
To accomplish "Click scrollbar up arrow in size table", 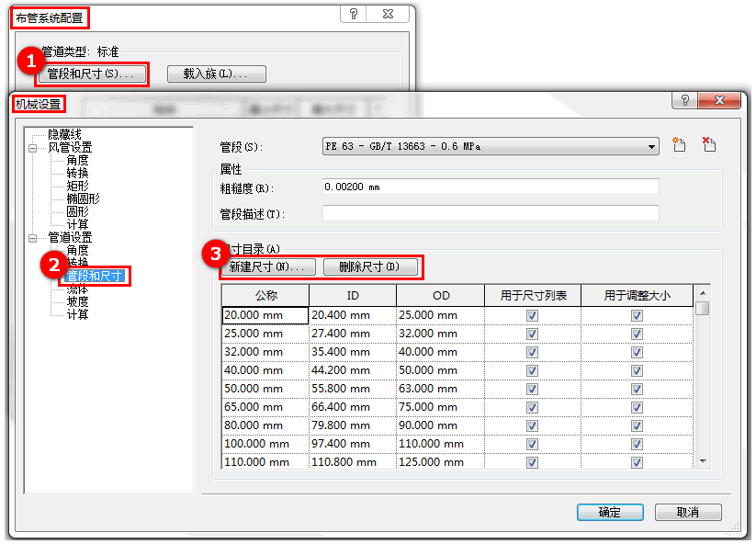I will pyautogui.click(x=703, y=293).
